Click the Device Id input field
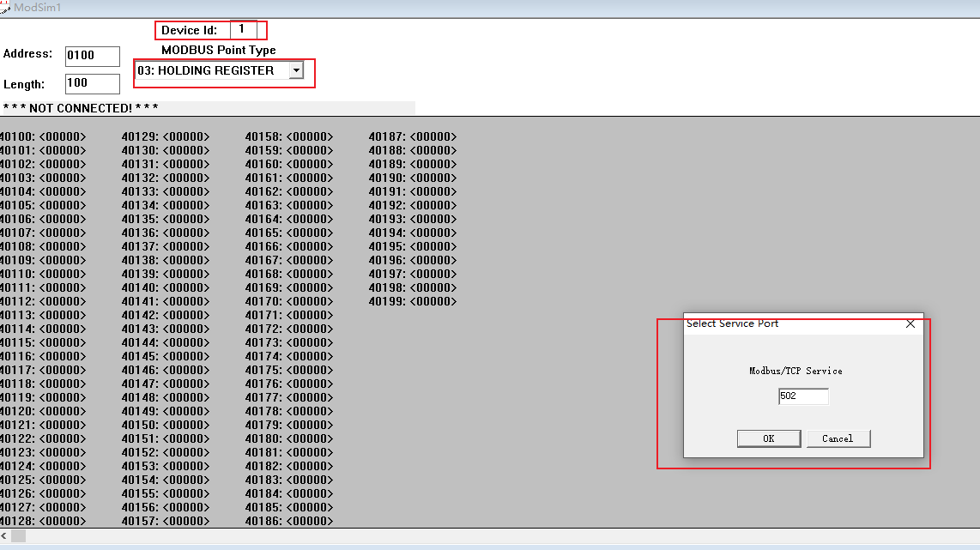 click(243, 30)
